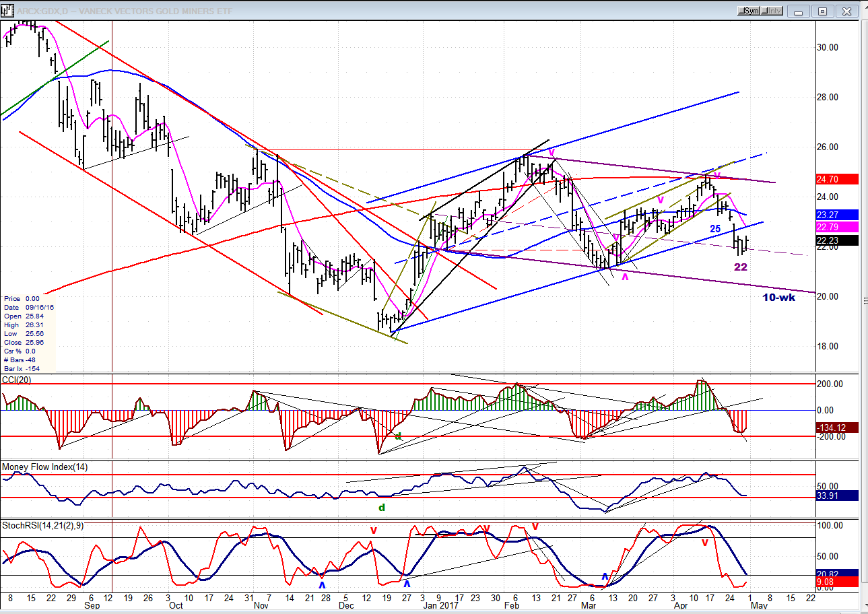The height and width of the screenshot is (614, 868).
Task: Select the 10-wk cycle annotation
Action: click(779, 298)
